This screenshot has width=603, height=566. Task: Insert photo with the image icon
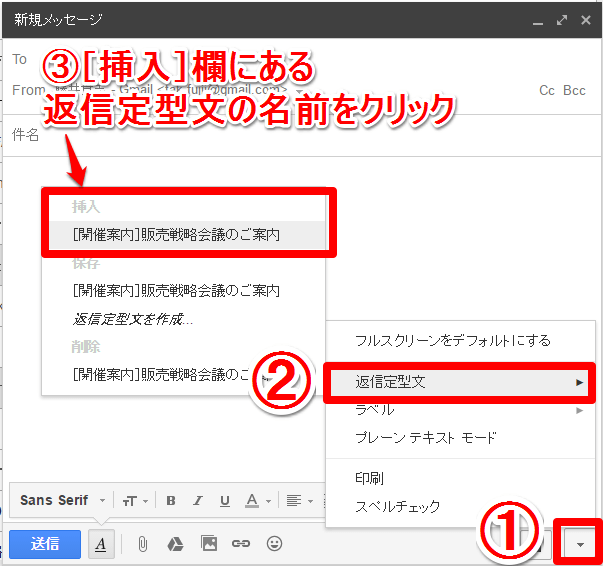point(209,543)
